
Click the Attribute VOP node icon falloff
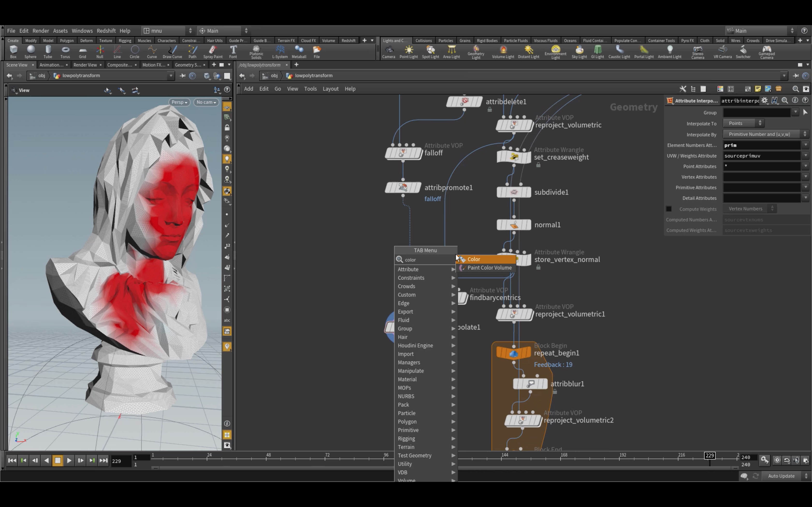(403, 152)
